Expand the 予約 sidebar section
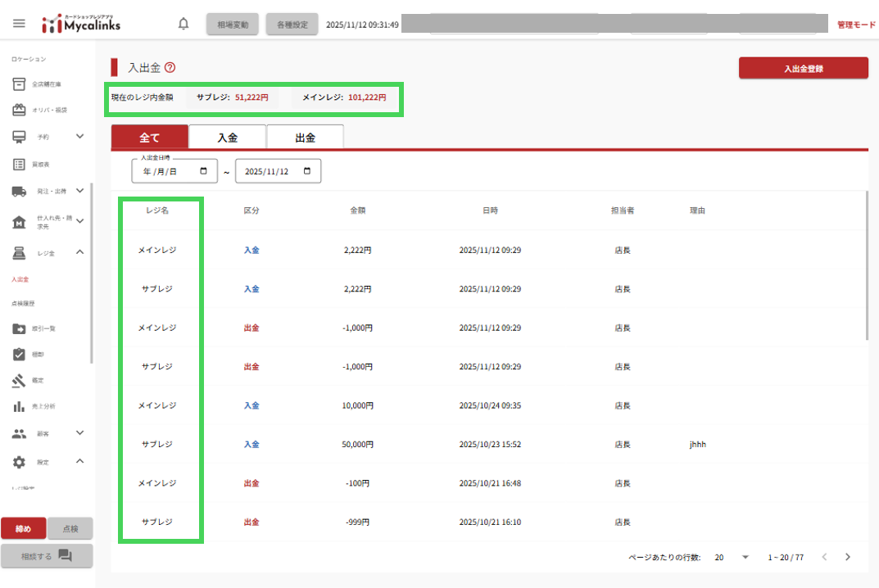The image size is (879, 588). [x=80, y=137]
